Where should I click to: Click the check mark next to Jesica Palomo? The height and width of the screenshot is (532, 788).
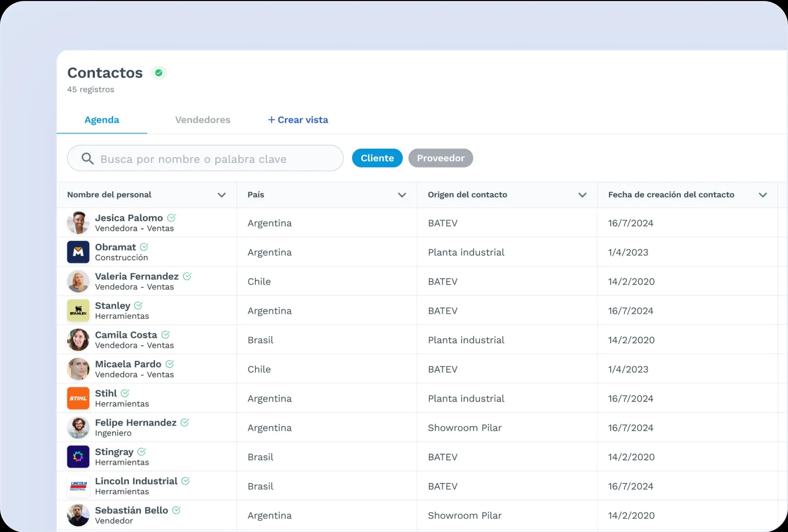coord(172,217)
